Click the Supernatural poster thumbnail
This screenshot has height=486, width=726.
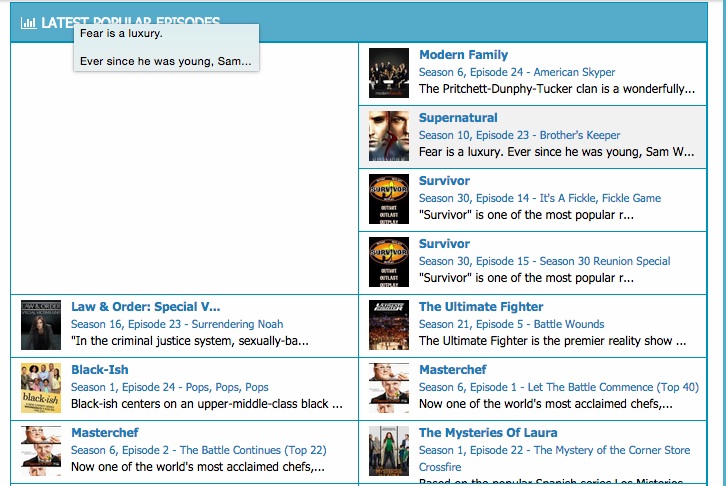[388, 135]
